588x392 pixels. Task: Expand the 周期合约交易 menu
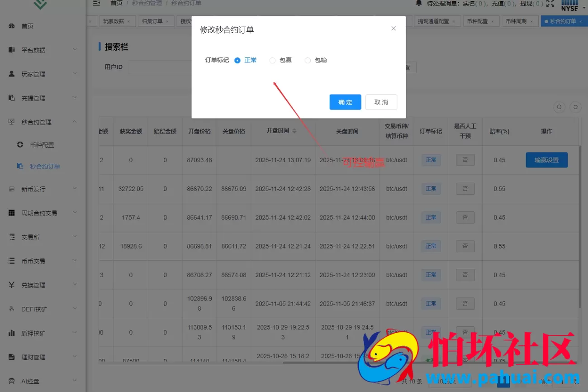75,213
